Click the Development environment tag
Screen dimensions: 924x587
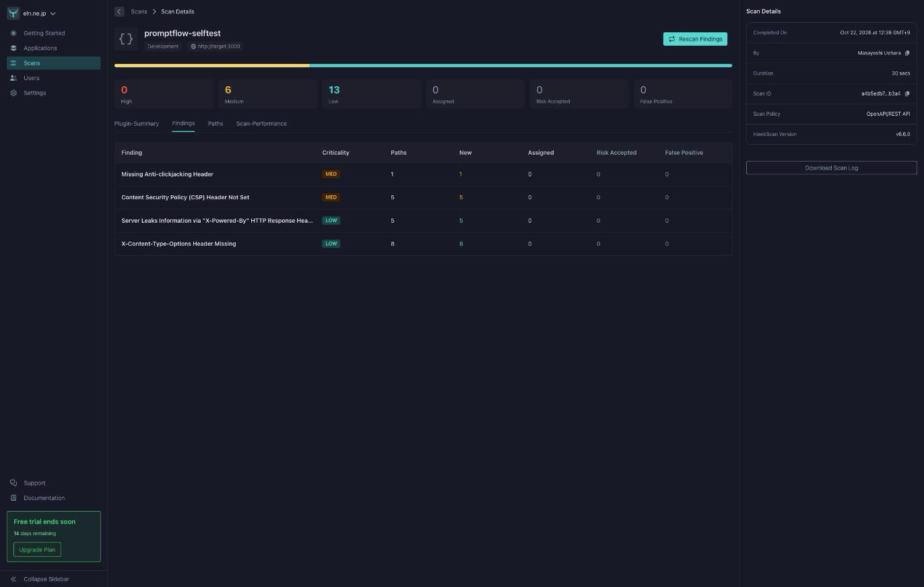tap(163, 46)
